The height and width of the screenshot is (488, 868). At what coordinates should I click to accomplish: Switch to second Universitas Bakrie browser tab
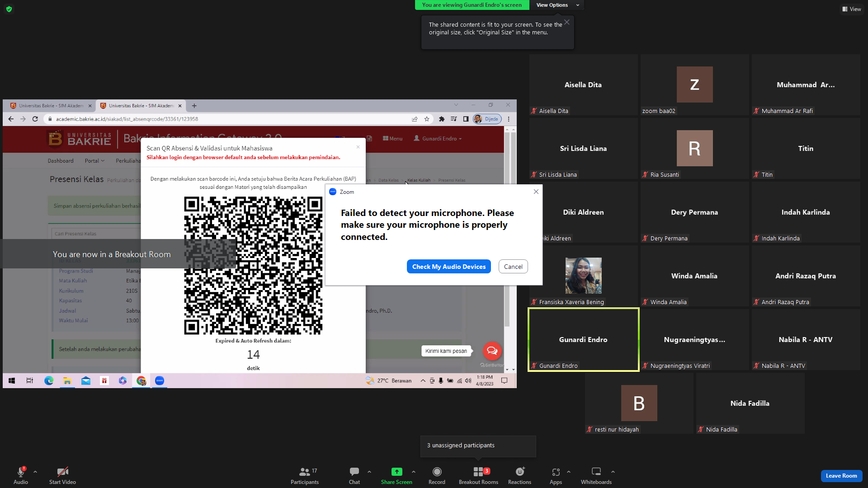tap(141, 106)
